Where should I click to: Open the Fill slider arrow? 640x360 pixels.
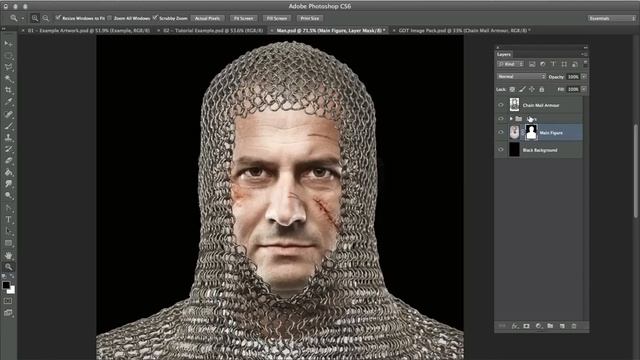click(584, 89)
